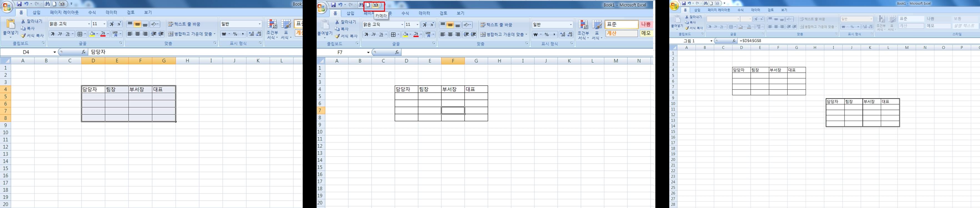Click 표 서식 button in the middle window
The width and height of the screenshot is (980, 208).
597,30
